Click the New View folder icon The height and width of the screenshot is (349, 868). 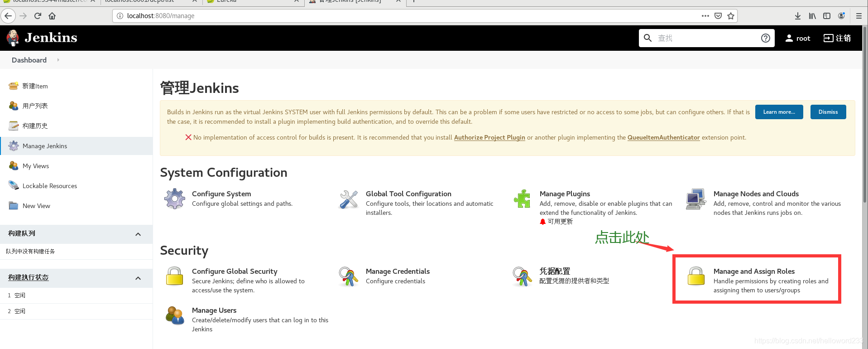click(14, 205)
